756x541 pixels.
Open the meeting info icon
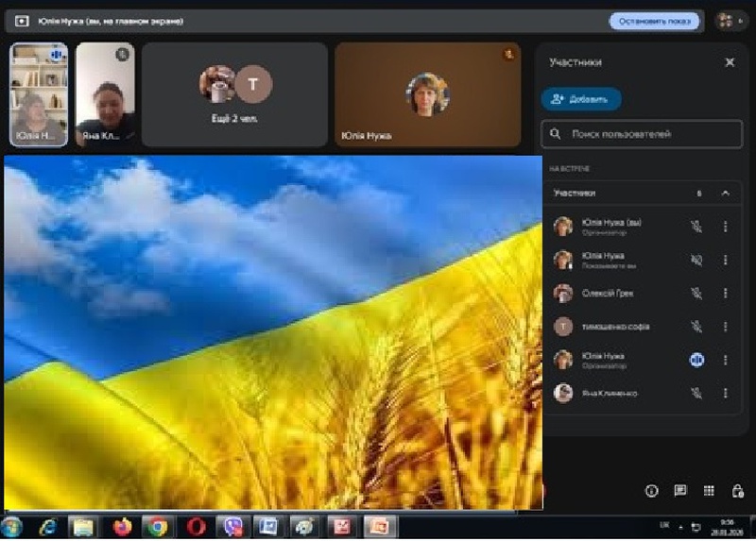coord(651,491)
